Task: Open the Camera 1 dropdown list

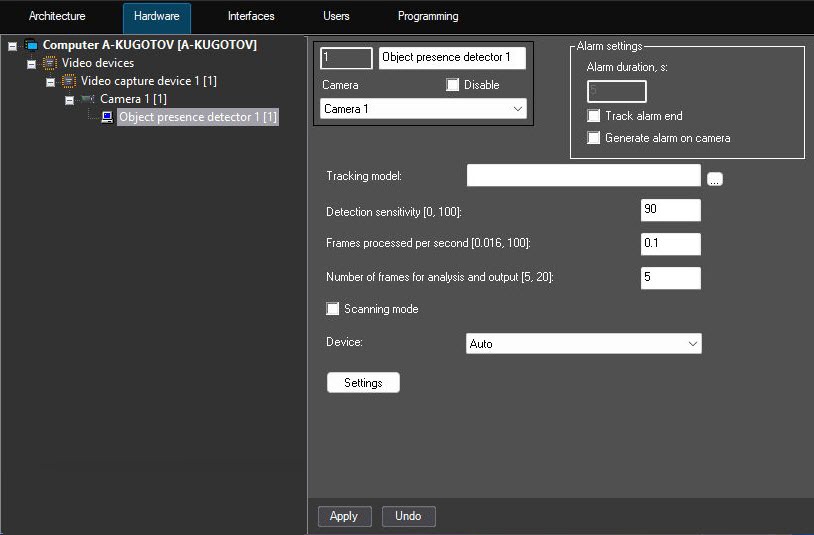Action: coord(423,109)
